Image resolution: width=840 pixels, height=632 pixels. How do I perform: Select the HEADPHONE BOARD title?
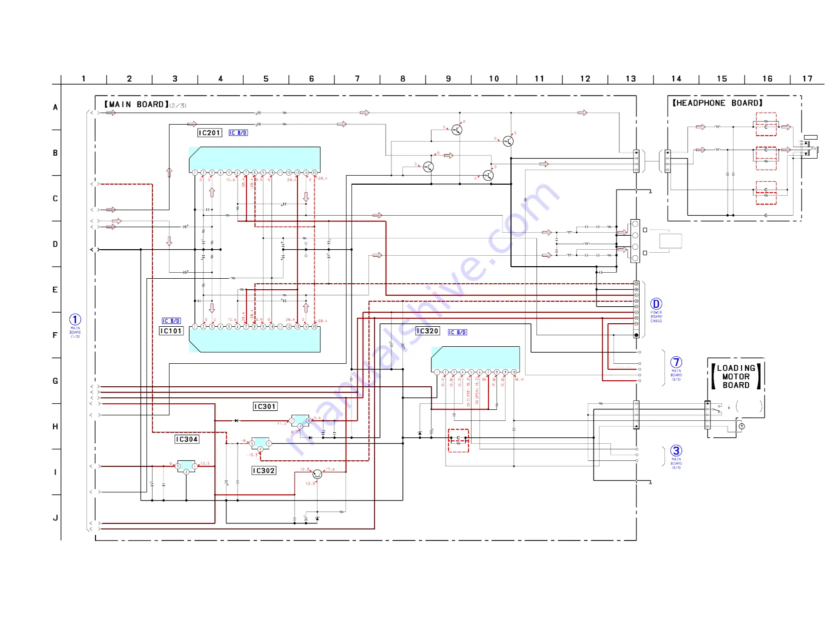[x=717, y=103]
